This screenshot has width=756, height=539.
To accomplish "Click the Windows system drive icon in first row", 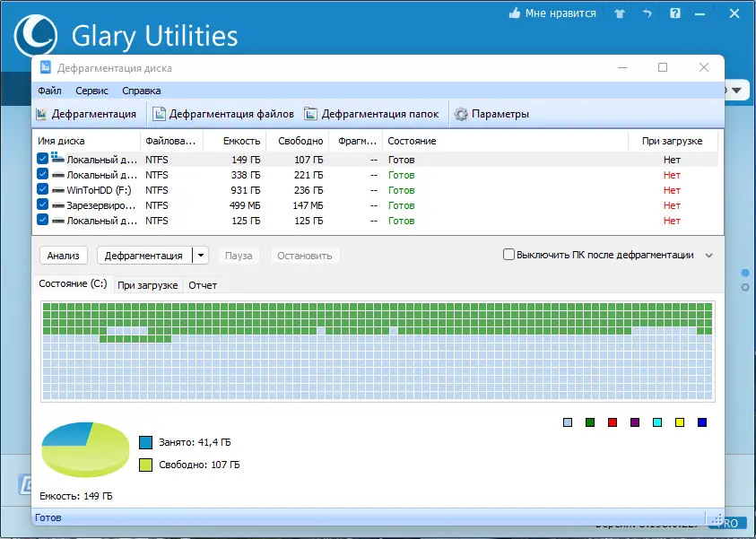I will [58, 158].
